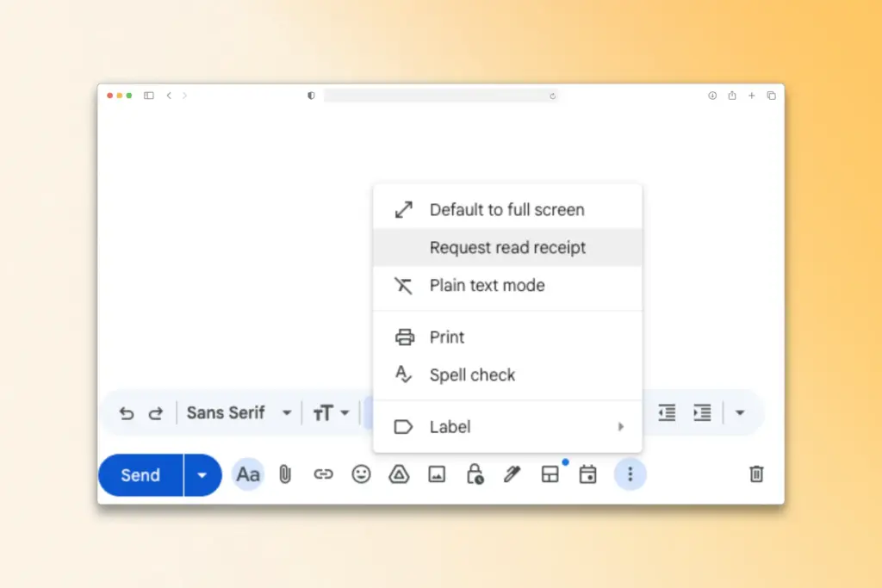Click the insert photo icon
Screen dimensions: 882x588
point(437,474)
